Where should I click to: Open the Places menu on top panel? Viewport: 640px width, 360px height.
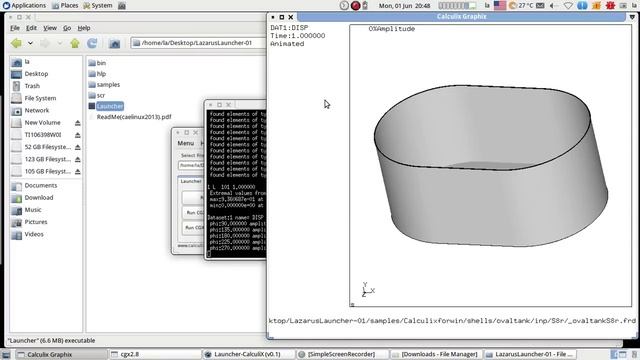[x=65, y=6]
